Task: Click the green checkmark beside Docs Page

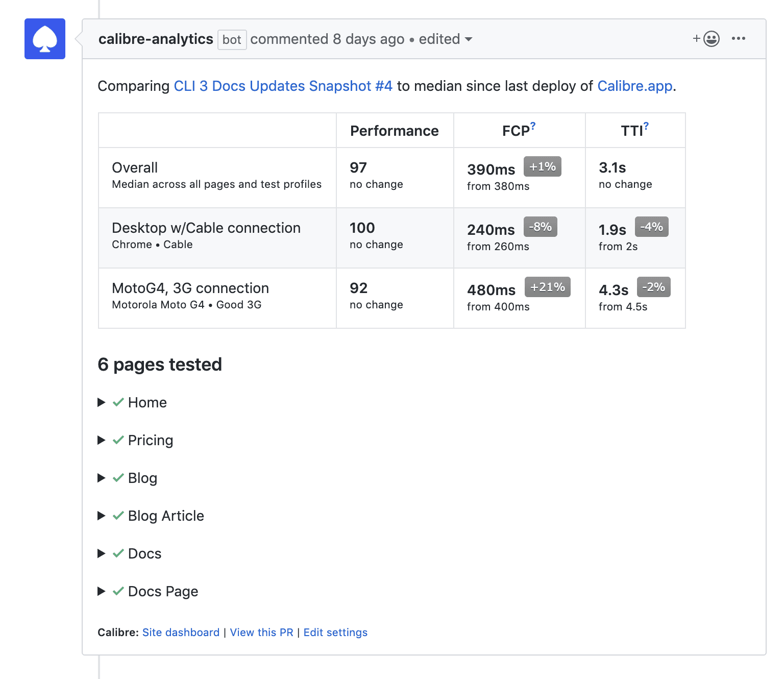Action: pos(117,591)
